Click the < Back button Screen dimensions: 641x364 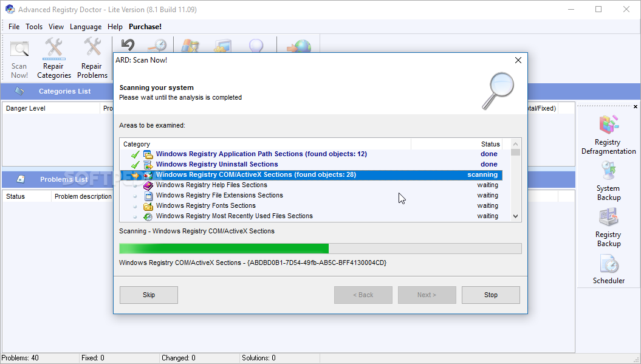pos(363,295)
